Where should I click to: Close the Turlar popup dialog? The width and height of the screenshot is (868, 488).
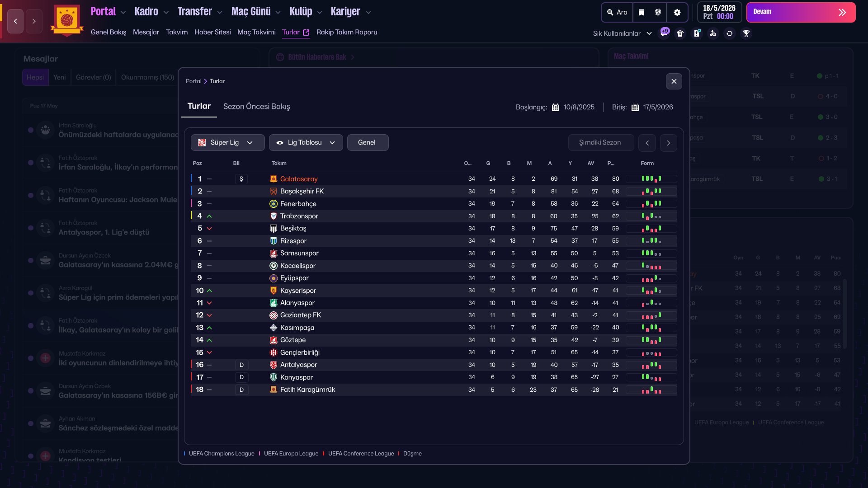[x=674, y=81]
